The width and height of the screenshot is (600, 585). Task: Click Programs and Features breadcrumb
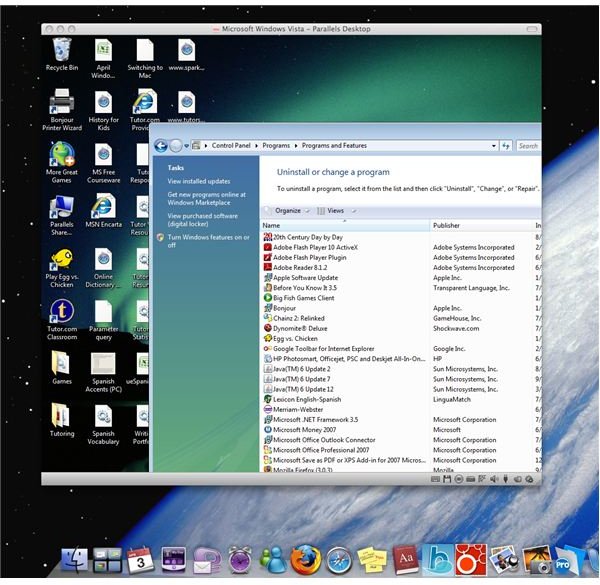coord(334,146)
